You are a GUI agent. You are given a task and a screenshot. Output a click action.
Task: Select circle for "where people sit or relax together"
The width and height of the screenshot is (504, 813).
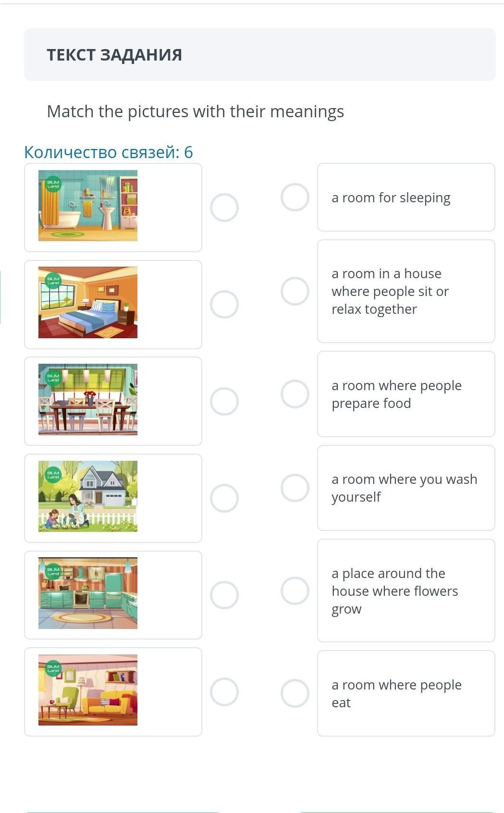295,291
